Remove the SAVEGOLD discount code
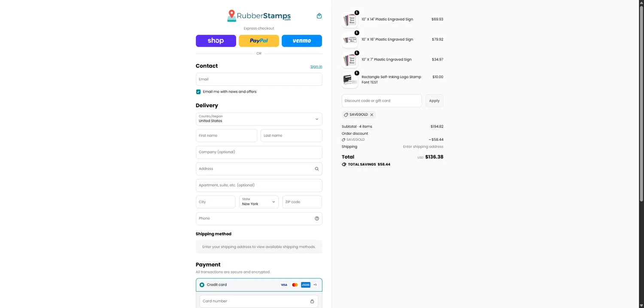644x308 pixels. 372,115
